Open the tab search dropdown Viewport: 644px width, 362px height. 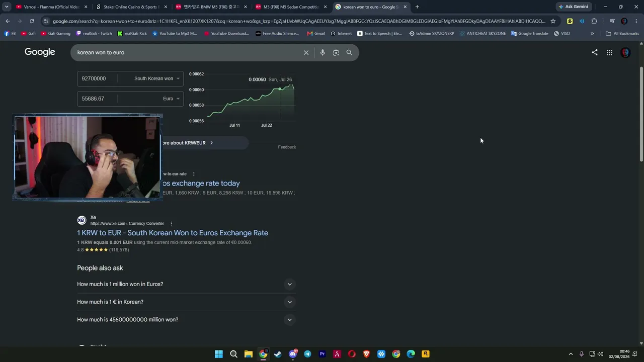[7, 7]
